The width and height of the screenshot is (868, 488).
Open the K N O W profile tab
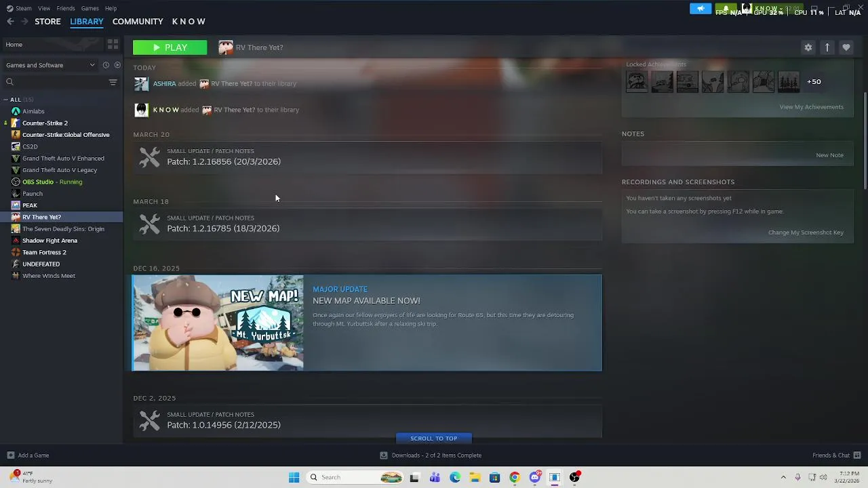[189, 22]
